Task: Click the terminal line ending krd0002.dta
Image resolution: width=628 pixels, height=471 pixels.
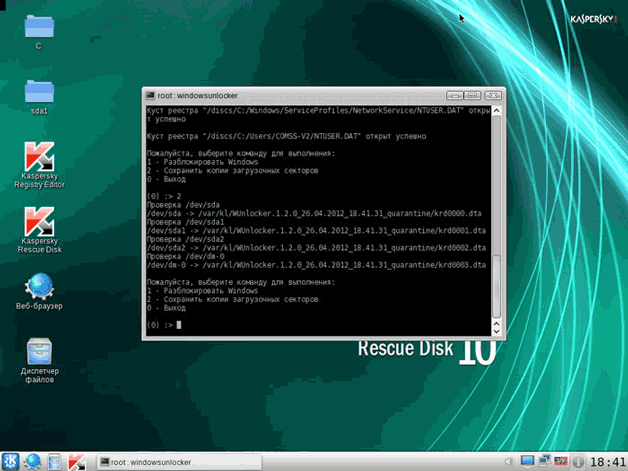Action: pos(316,248)
